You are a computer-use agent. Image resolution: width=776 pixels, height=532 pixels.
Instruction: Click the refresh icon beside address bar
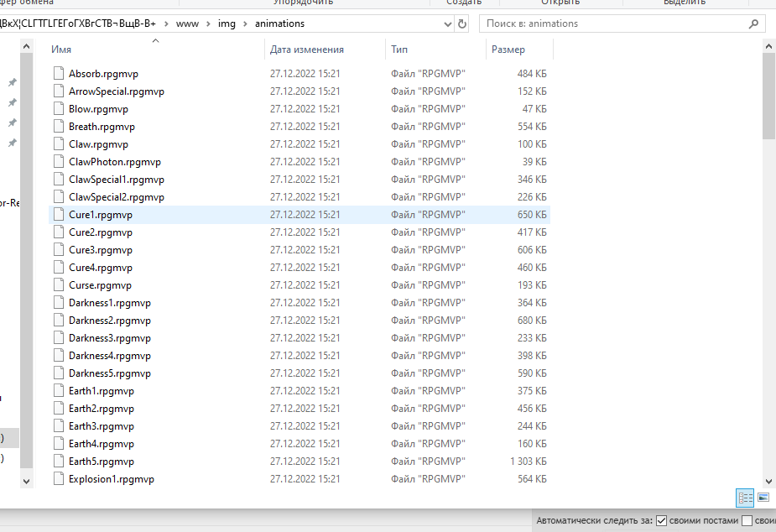461,23
